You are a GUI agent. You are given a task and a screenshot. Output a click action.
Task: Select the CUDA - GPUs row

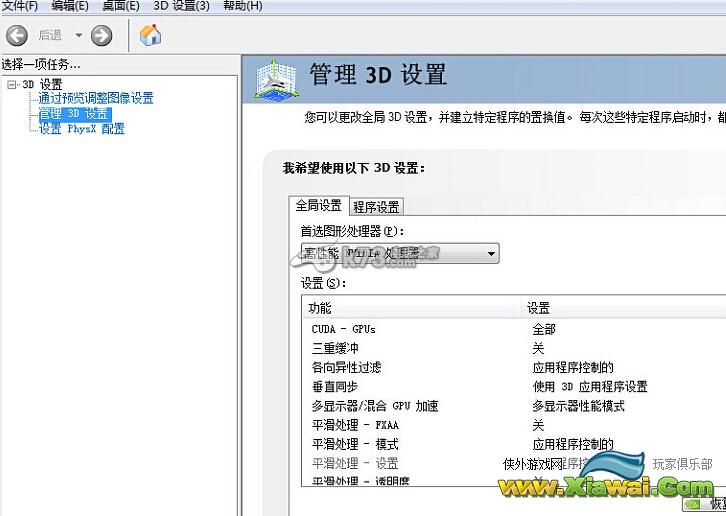(513, 329)
